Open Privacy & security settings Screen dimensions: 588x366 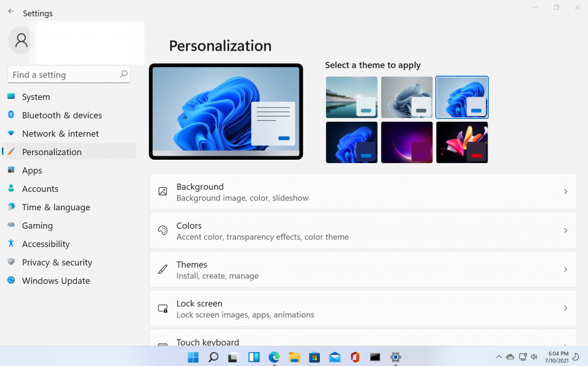pyautogui.click(x=57, y=262)
